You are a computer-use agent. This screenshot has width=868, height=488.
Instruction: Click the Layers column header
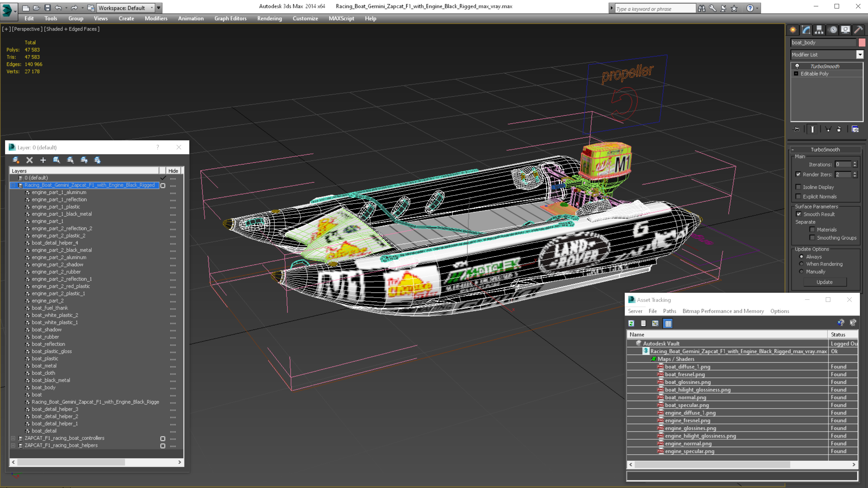[x=84, y=171]
